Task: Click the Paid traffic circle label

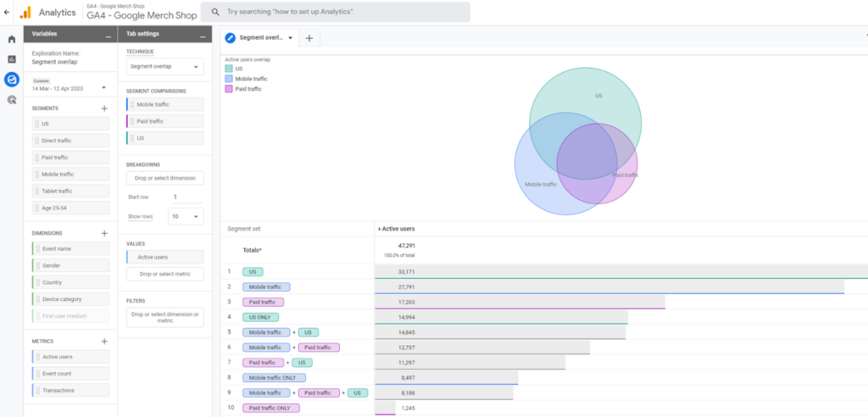Action: pyautogui.click(x=626, y=175)
